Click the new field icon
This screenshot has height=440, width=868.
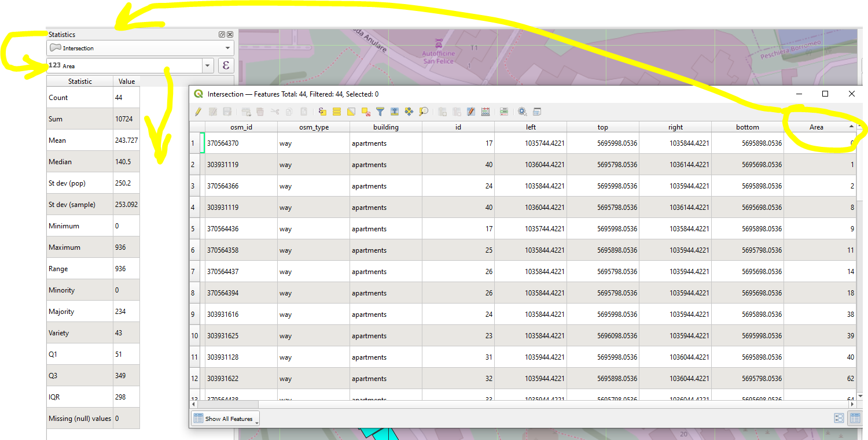coord(442,112)
